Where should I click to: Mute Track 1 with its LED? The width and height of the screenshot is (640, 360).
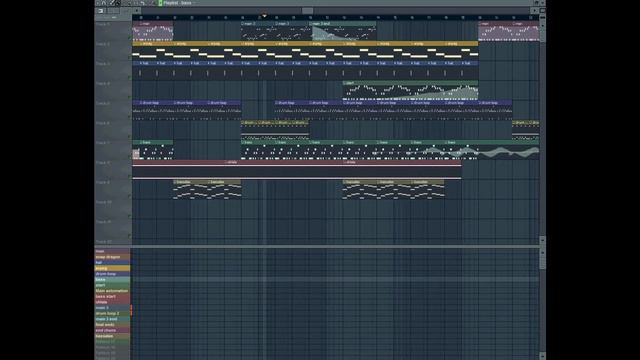[130, 38]
